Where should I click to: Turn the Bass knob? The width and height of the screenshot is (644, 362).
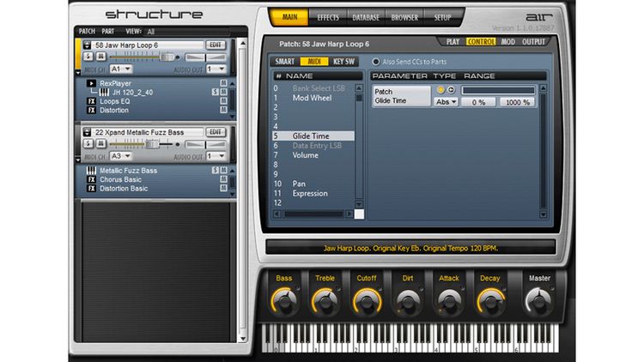pyautogui.click(x=284, y=302)
